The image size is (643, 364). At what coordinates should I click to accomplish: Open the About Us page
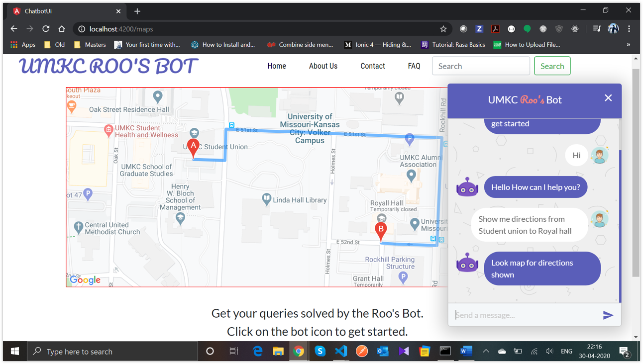pos(323,66)
